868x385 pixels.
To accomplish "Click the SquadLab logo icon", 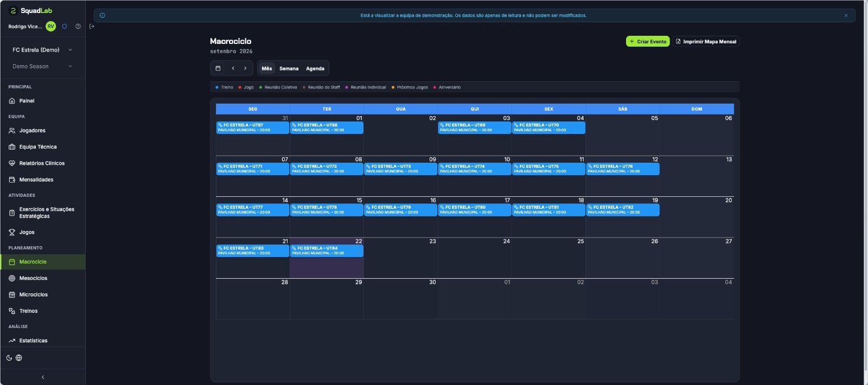I will click(x=13, y=11).
